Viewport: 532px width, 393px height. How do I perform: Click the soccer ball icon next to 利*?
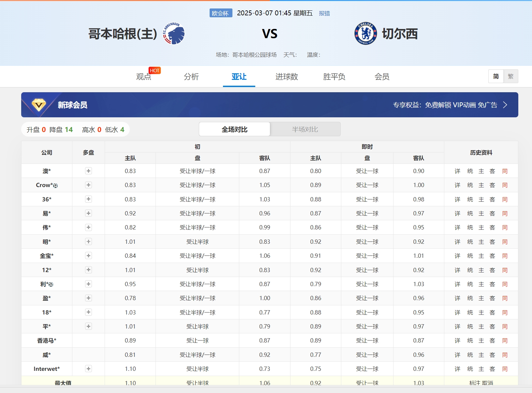pos(51,284)
